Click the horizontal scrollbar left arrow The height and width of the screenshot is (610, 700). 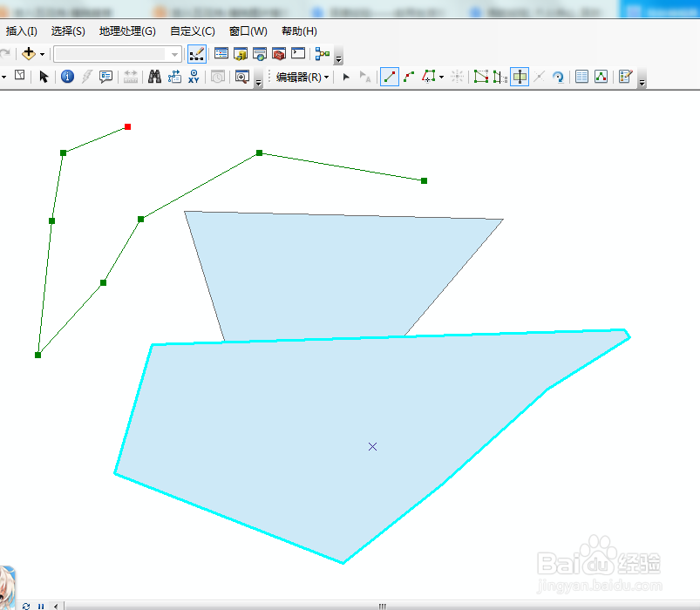(56, 606)
